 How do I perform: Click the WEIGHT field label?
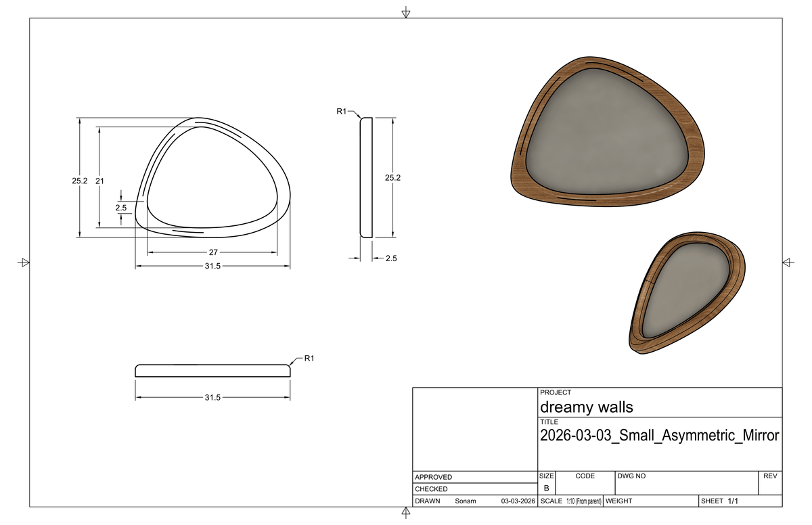618,501
